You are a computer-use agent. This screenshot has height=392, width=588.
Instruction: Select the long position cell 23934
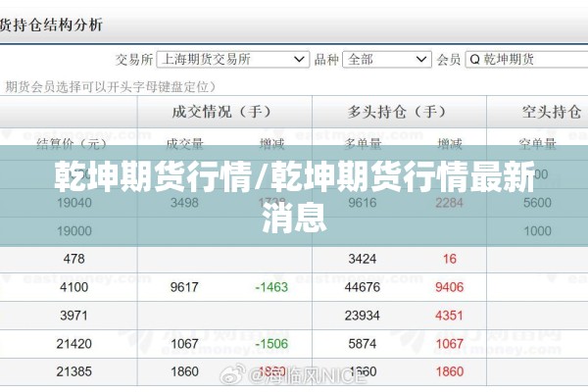pos(363,316)
